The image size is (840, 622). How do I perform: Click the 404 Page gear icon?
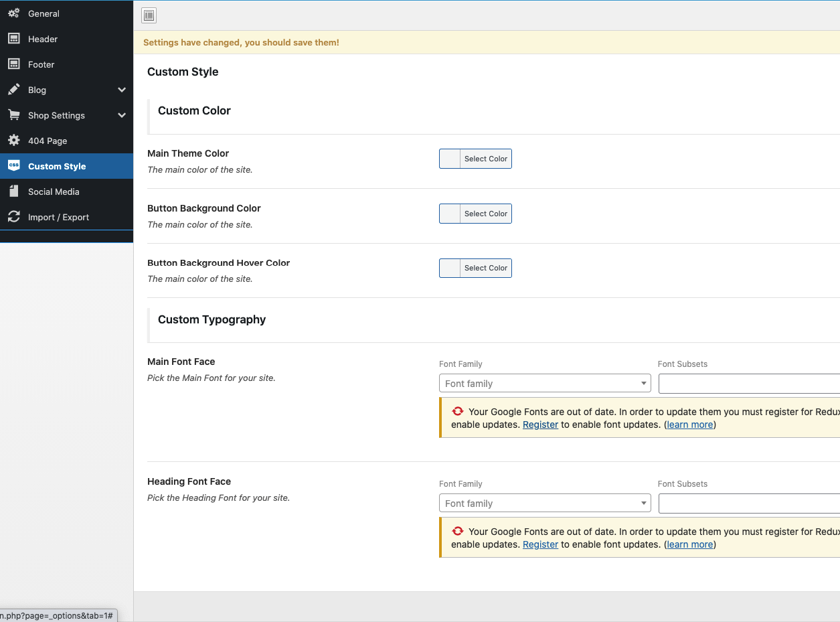pos(13,141)
